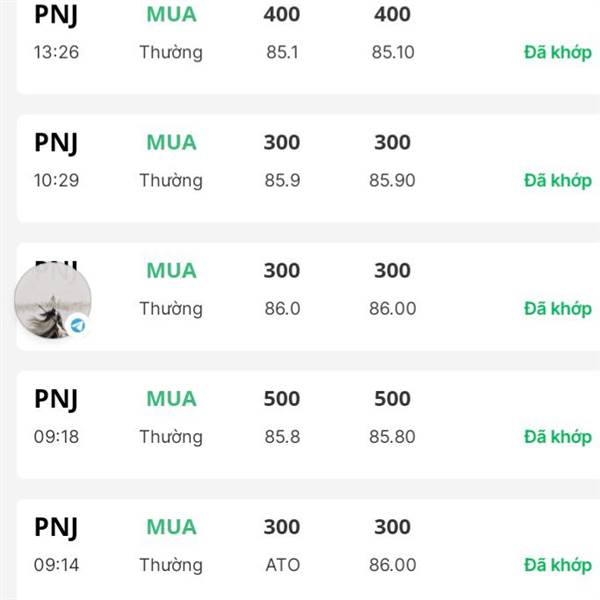Open the PNG order placed at 10:29
Screen dimensions: 600x600
(x=308, y=168)
